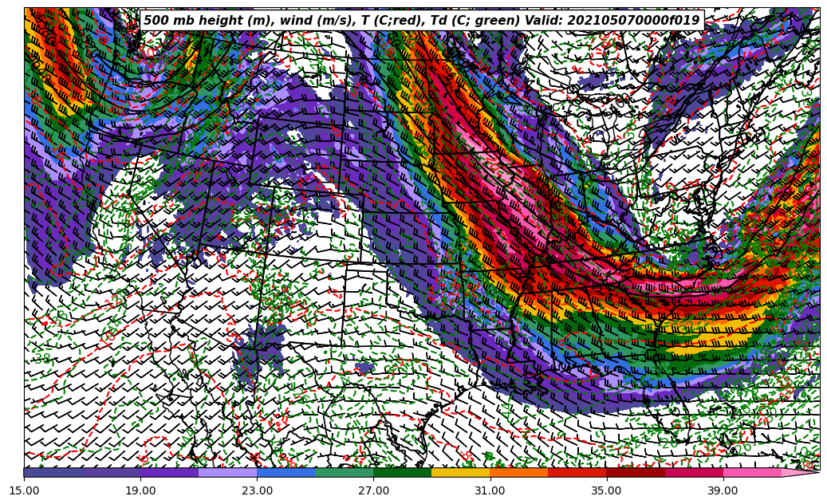Click the 27.00 colorbar tick label

[x=373, y=490]
